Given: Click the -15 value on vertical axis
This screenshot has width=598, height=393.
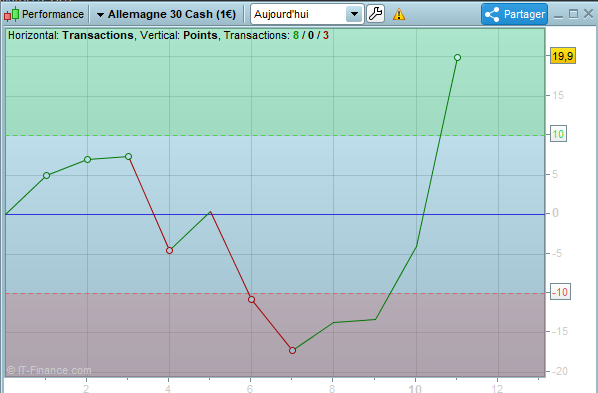Looking at the screenshot, I should tap(559, 331).
